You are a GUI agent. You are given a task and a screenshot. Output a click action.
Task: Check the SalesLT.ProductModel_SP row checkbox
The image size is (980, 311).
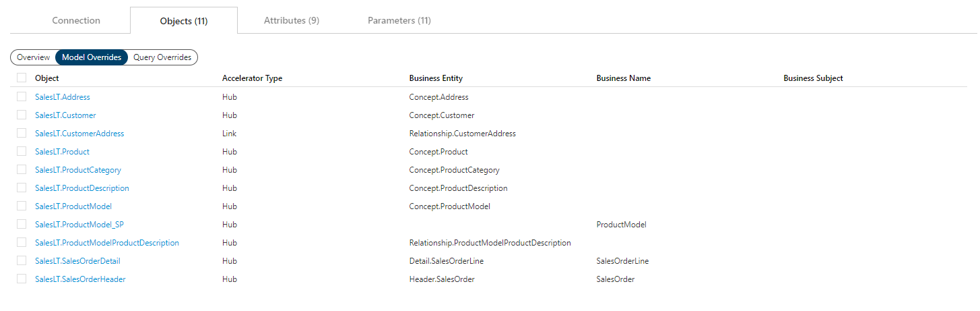point(22,225)
